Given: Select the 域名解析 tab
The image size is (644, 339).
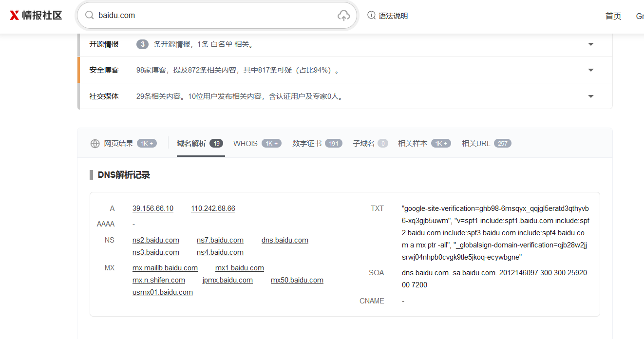Looking at the screenshot, I should pyautogui.click(x=200, y=144).
